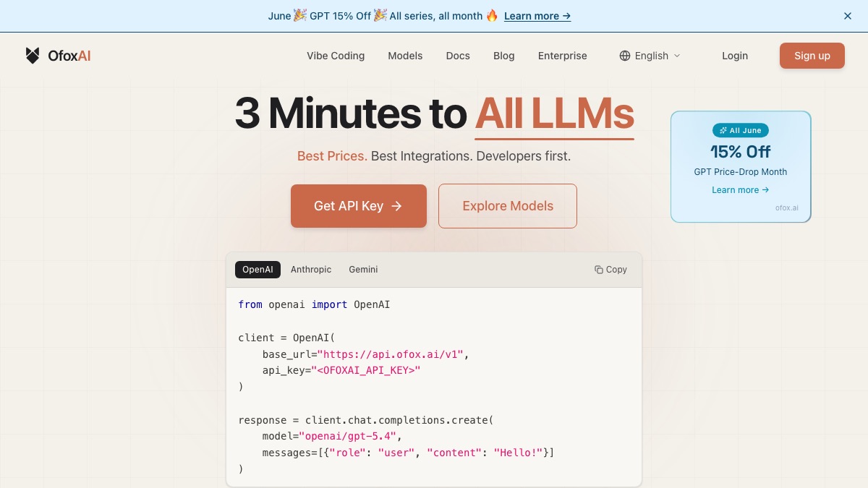This screenshot has width=868, height=488.
Task: Click the "from openai import OpenAI" line
Action: (314, 305)
